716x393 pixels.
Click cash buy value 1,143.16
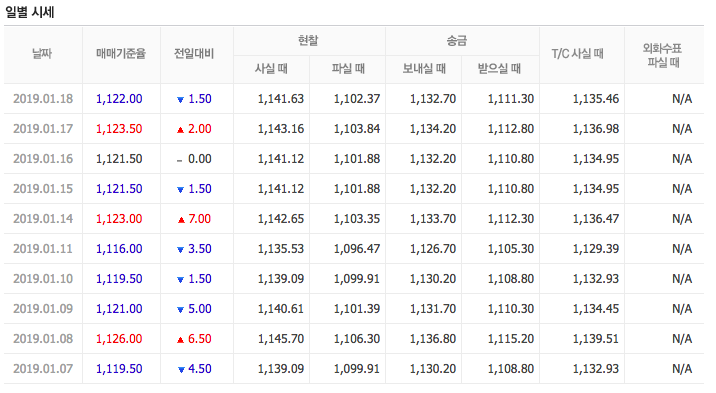[281, 129]
